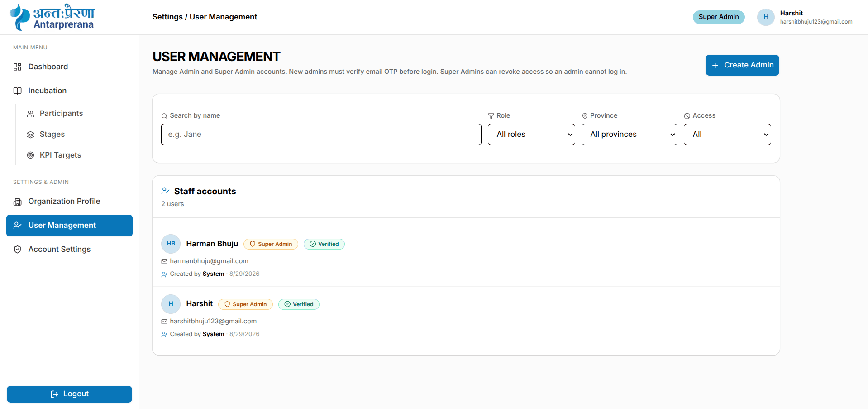Click the Organization Profile building icon
The image size is (868, 409).
point(18,202)
